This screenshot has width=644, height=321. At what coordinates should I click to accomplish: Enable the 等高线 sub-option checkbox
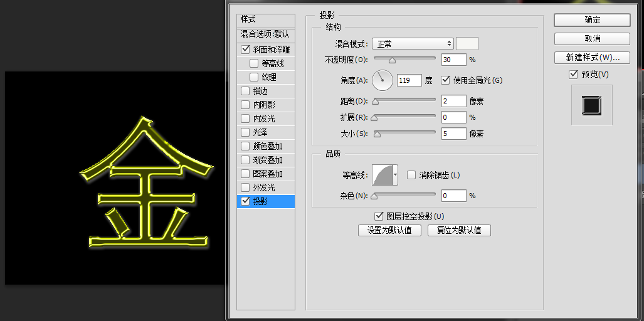tap(254, 63)
